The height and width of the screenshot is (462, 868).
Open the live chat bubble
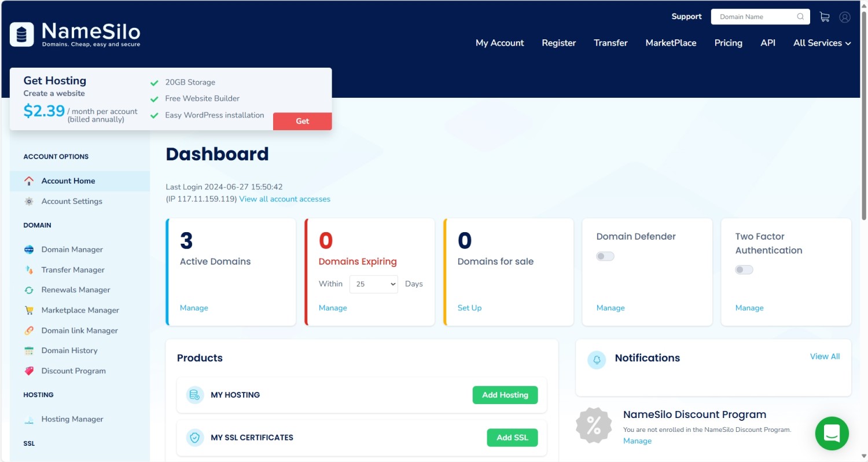[x=832, y=433]
